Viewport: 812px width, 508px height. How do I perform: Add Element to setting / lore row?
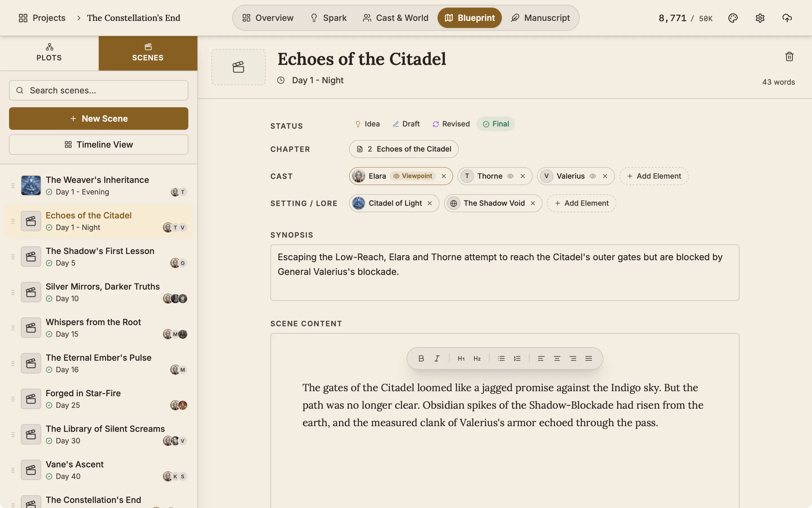(x=581, y=203)
